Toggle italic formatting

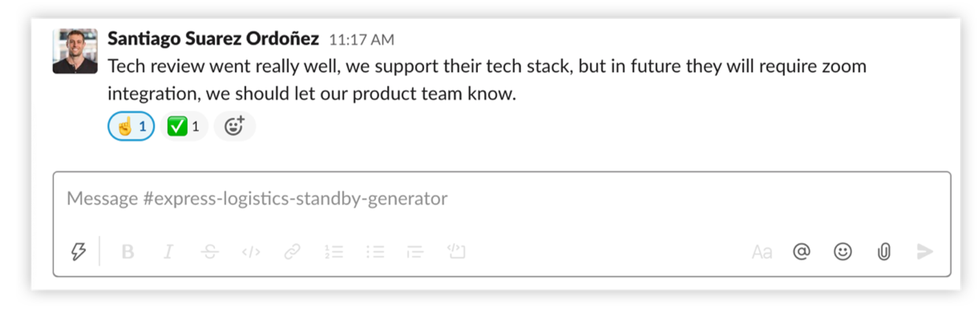[x=168, y=252]
